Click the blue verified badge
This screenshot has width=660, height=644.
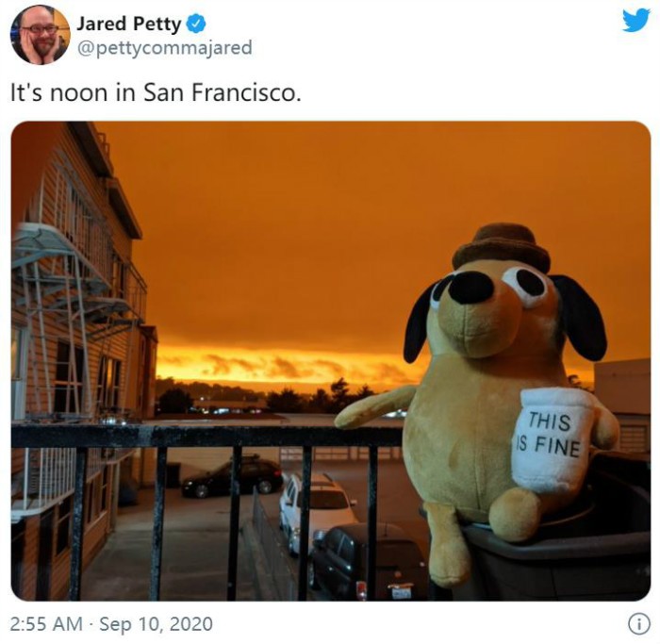tap(195, 24)
